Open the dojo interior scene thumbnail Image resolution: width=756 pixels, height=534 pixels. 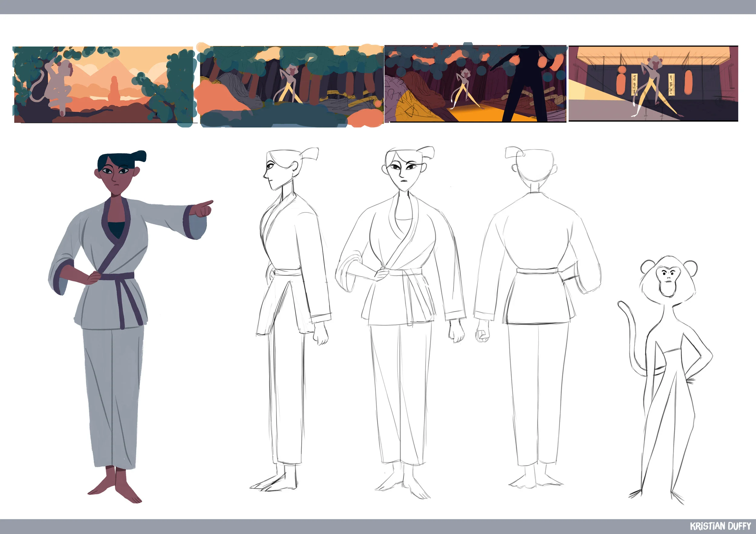(653, 84)
